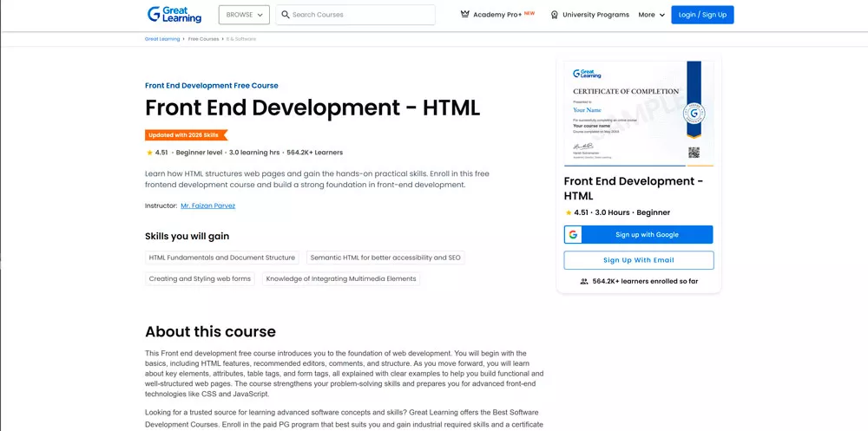868x431 pixels.
Task: Click the Updated with 2026 Skills badge
Action: 186,135
